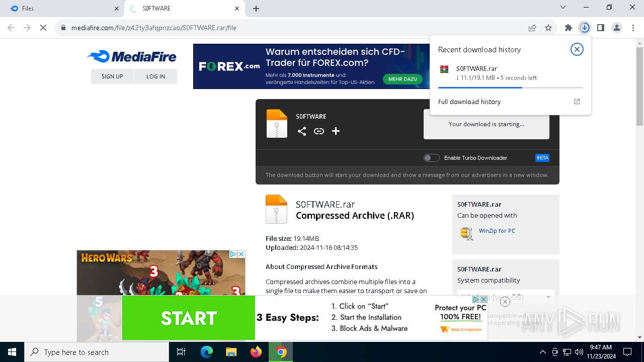The height and width of the screenshot is (362, 644).
Task: Click the taskbar clock showing 9:47 AM
Action: coord(600,352)
